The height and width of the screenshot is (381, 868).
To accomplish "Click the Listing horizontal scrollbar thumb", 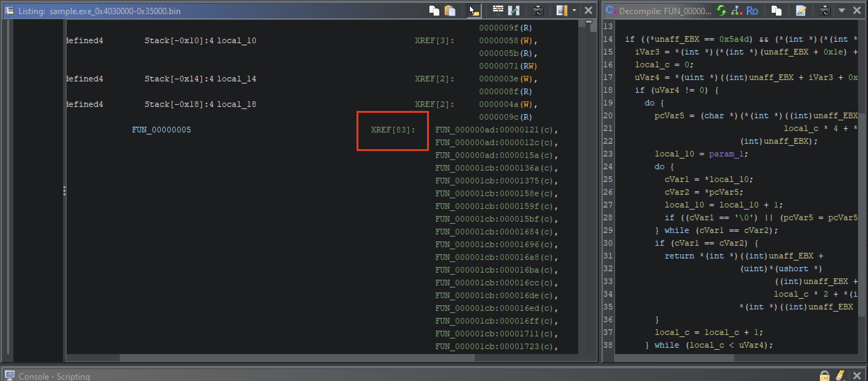I will [x=297, y=358].
